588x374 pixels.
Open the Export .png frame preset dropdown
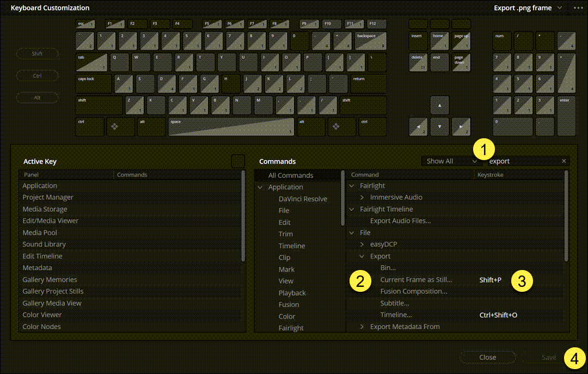[x=528, y=8]
